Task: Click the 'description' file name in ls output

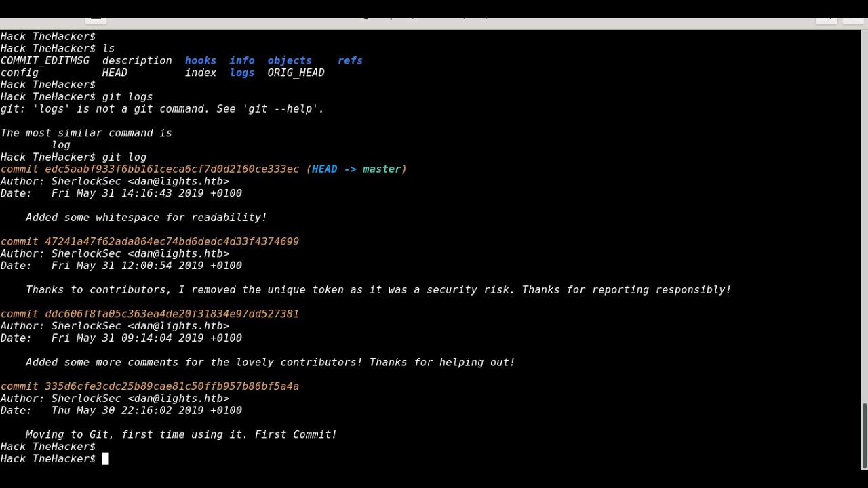Action: point(137,60)
